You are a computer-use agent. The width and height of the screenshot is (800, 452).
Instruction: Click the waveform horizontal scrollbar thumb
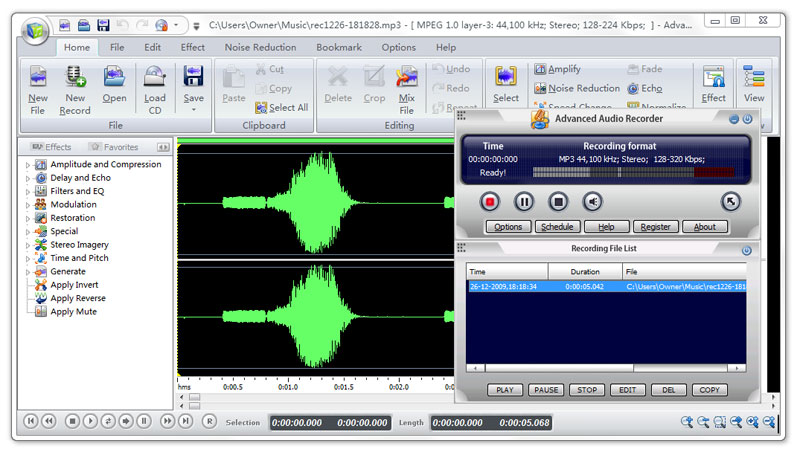click(x=194, y=397)
